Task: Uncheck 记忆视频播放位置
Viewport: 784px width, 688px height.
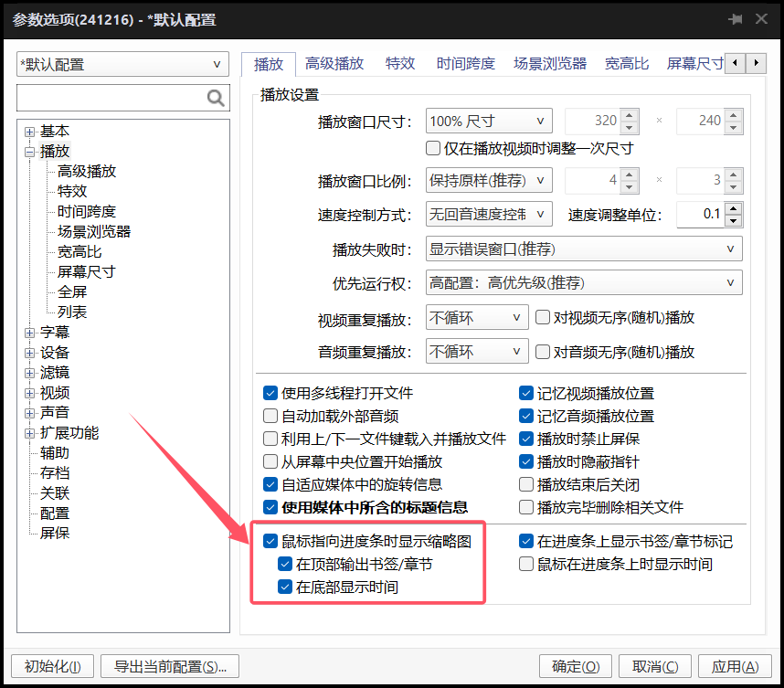Action: point(526,393)
